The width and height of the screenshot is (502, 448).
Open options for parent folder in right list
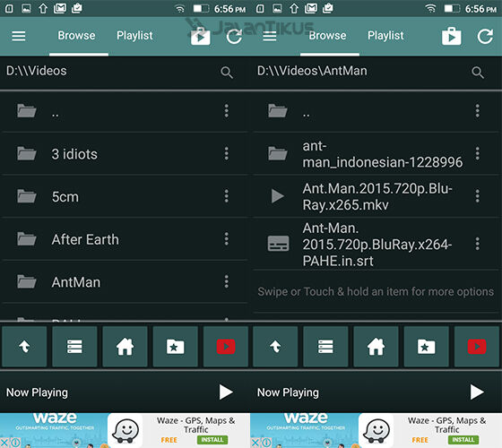pos(477,111)
